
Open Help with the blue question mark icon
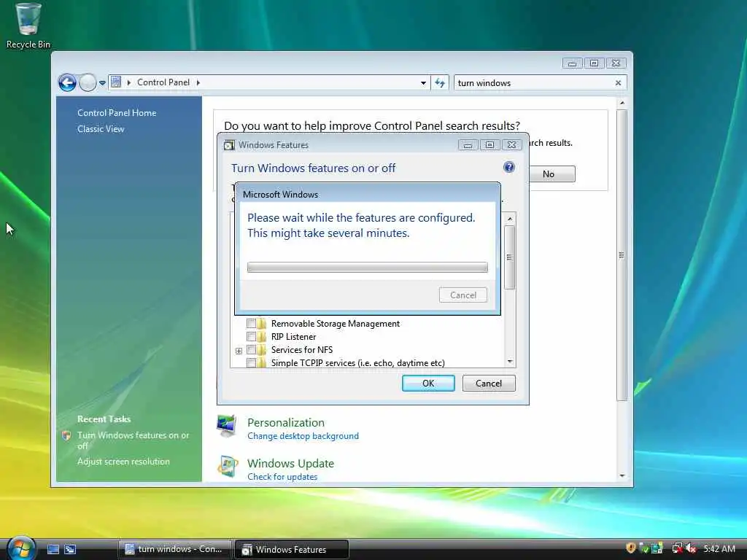pos(508,167)
